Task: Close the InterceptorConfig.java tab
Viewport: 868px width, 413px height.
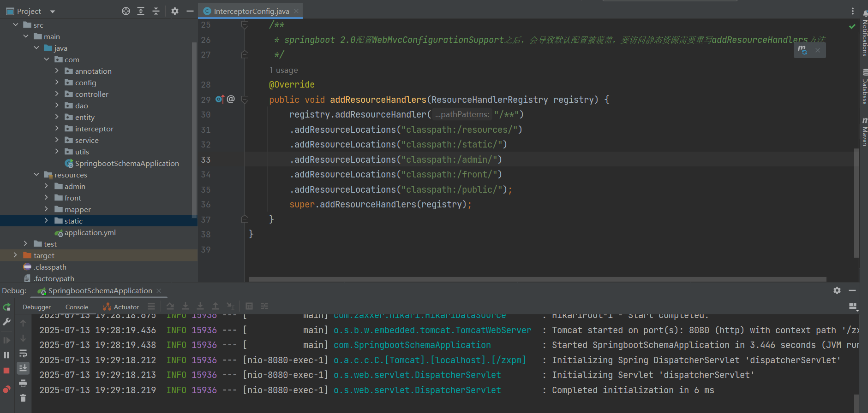Action: tap(296, 11)
